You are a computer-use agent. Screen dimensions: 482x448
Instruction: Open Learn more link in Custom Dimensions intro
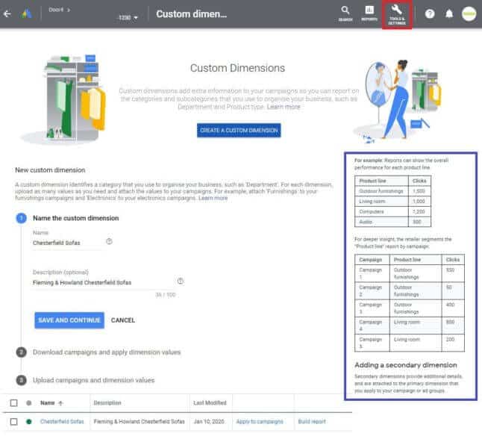284,107
